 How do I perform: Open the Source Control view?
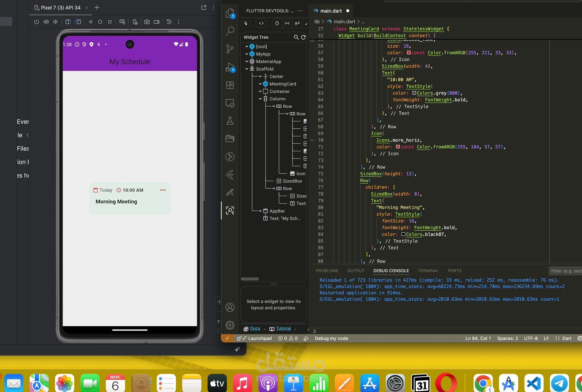230,49
